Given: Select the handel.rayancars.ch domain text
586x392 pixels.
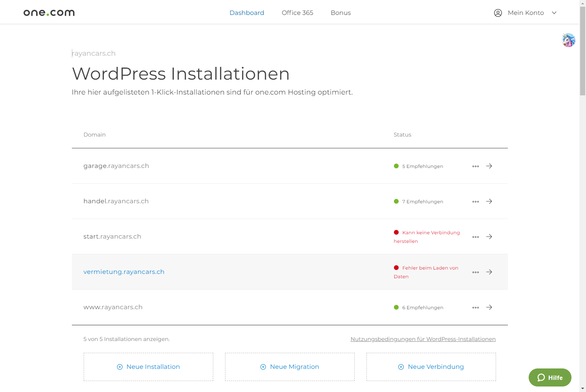Looking at the screenshot, I should (116, 201).
